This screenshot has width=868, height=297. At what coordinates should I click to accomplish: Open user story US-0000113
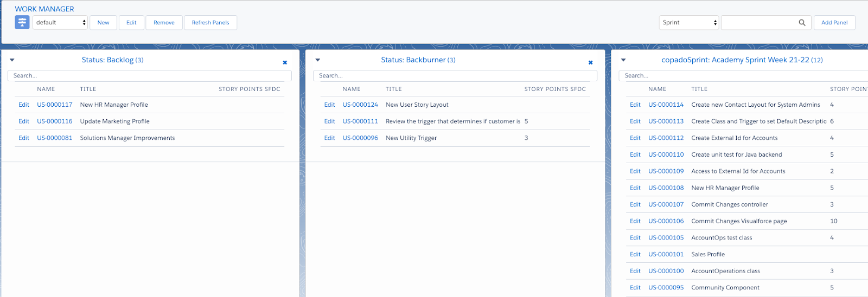tap(666, 121)
